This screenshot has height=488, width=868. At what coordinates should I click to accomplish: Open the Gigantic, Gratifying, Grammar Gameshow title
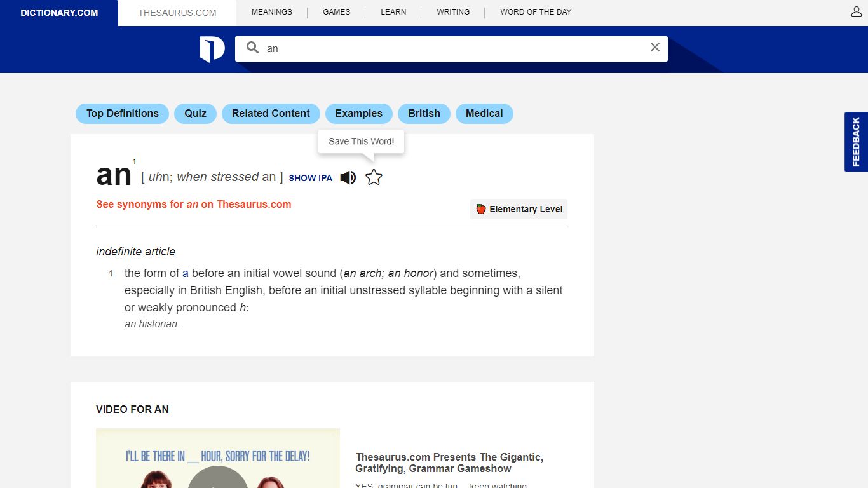449,463
